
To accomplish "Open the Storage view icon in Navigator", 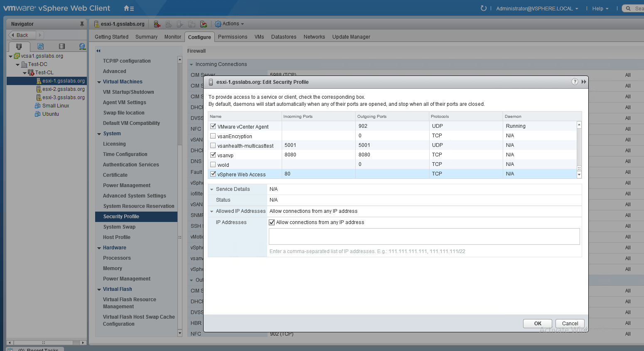I will pos(62,46).
